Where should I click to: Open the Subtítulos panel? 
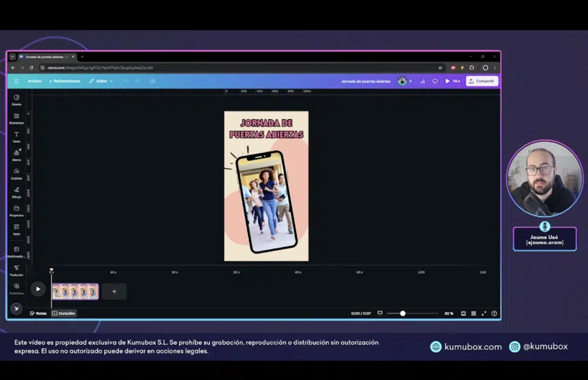(16, 288)
